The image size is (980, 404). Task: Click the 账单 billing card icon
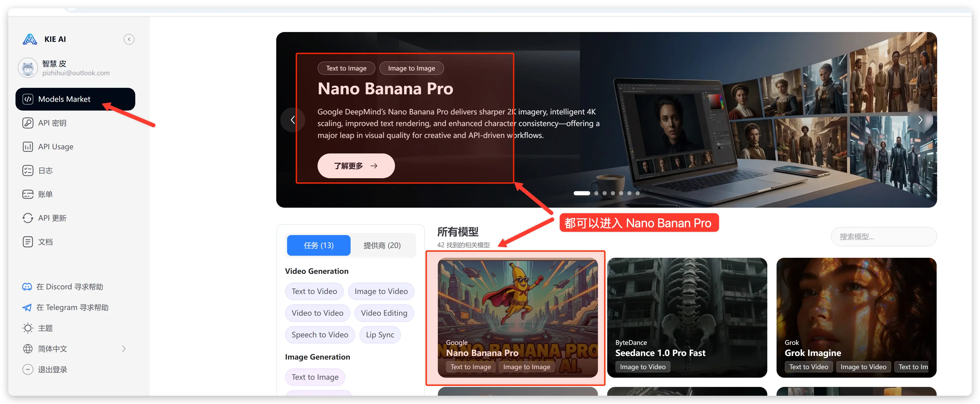[x=28, y=195]
